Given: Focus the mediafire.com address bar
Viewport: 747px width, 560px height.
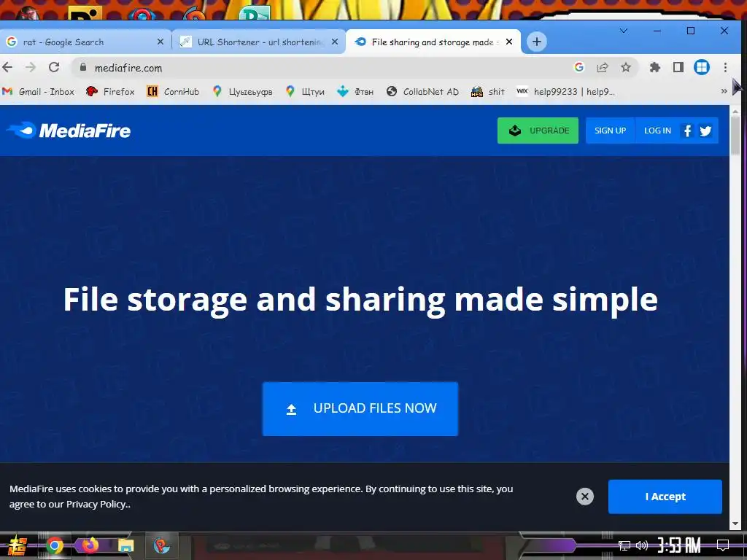Looking at the screenshot, I should point(324,68).
